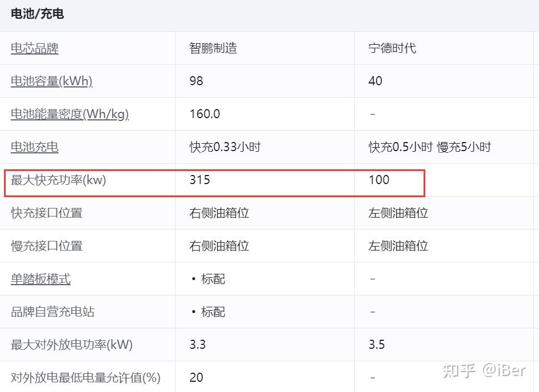Click the discharge limit value 20
The image size is (539, 392).
pos(196,377)
